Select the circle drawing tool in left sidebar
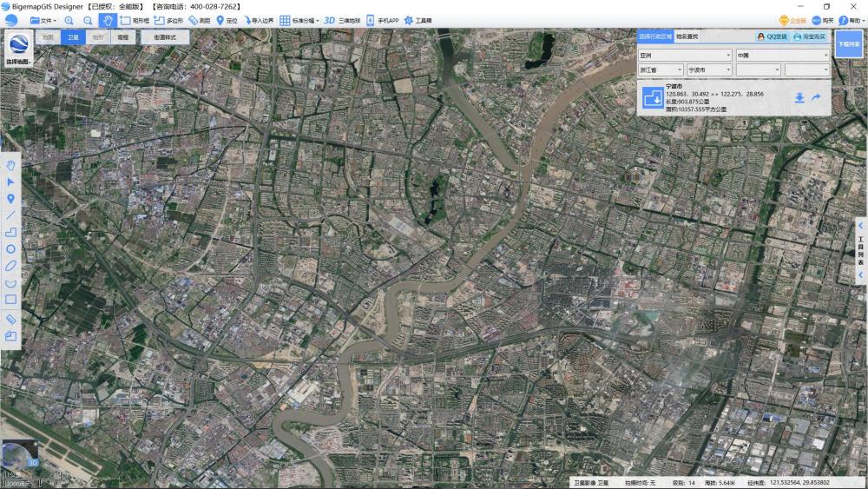Screen dimensions: 868x489 coord(10,249)
